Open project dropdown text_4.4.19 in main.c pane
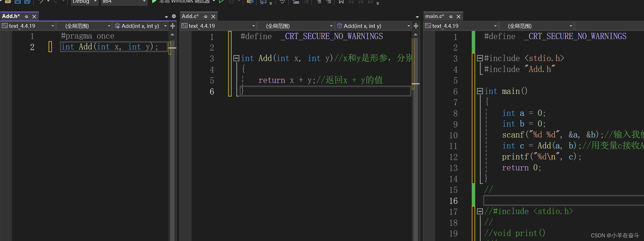The width and height of the screenshot is (644, 241). tap(461, 26)
